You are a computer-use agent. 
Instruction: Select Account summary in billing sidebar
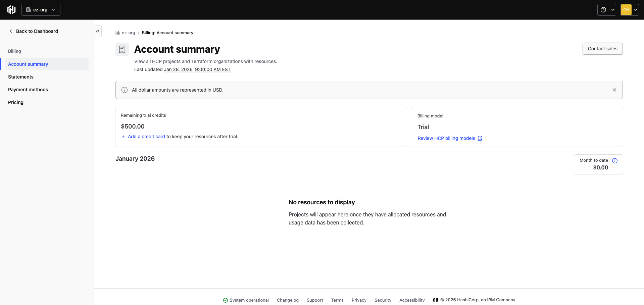47,64
